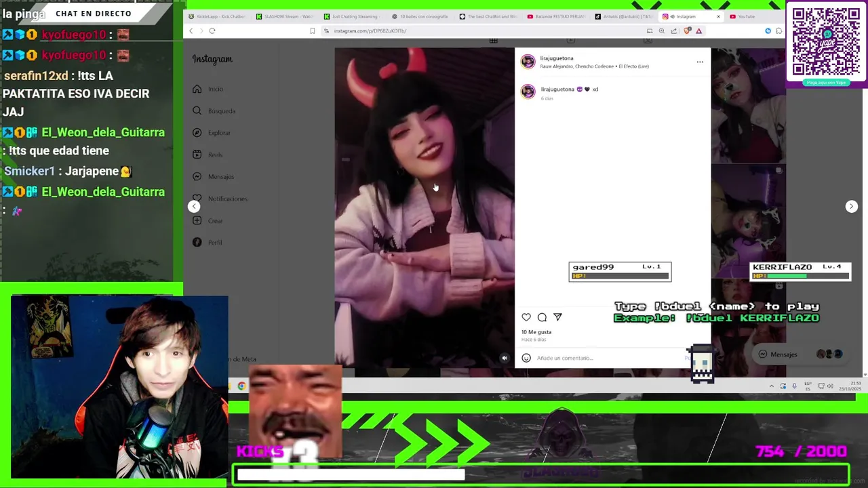Click the reel video of the girl
The height and width of the screenshot is (488, 868).
click(425, 207)
